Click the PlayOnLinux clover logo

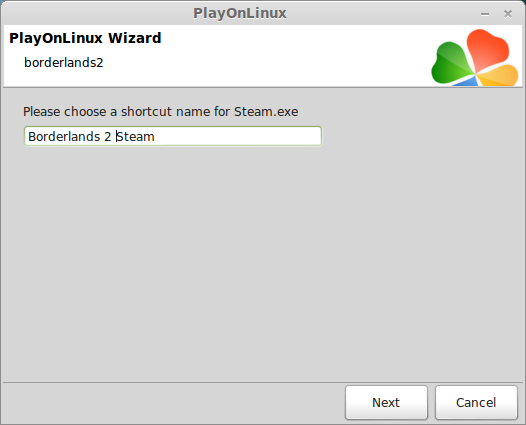pos(475,57)
